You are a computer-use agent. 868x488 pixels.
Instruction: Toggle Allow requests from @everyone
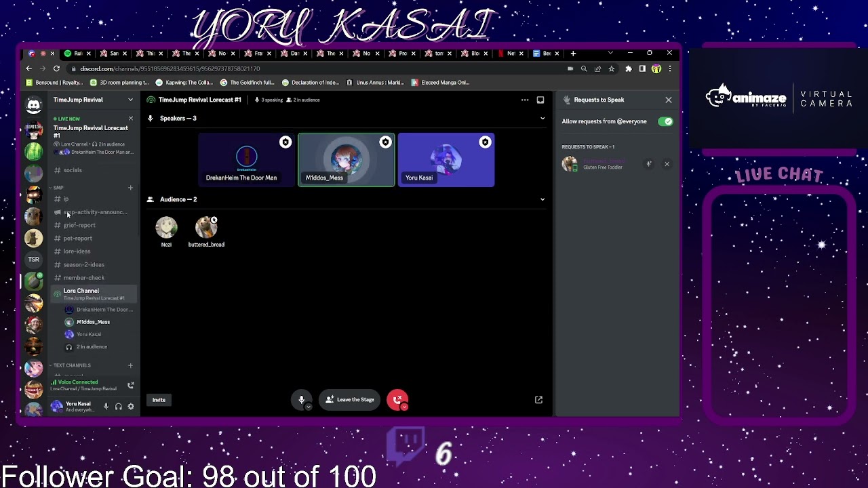pyautogui.click(x=665, y=121)
